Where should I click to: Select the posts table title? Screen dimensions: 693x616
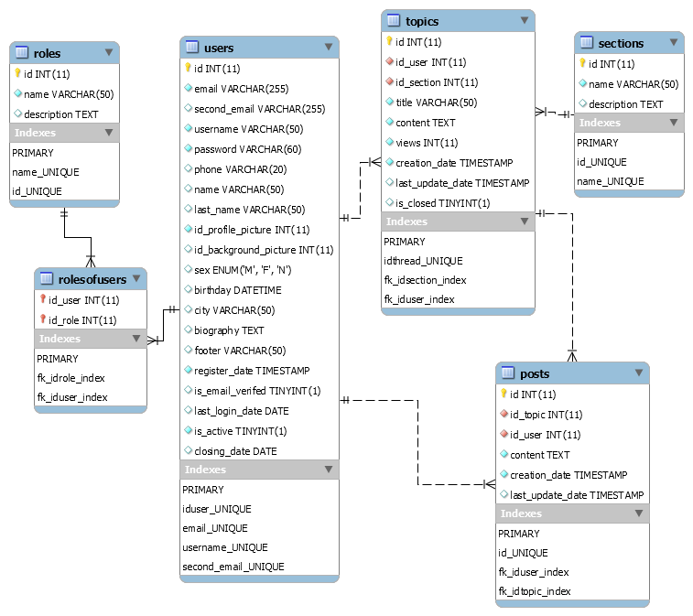click(x=535, y=373)
